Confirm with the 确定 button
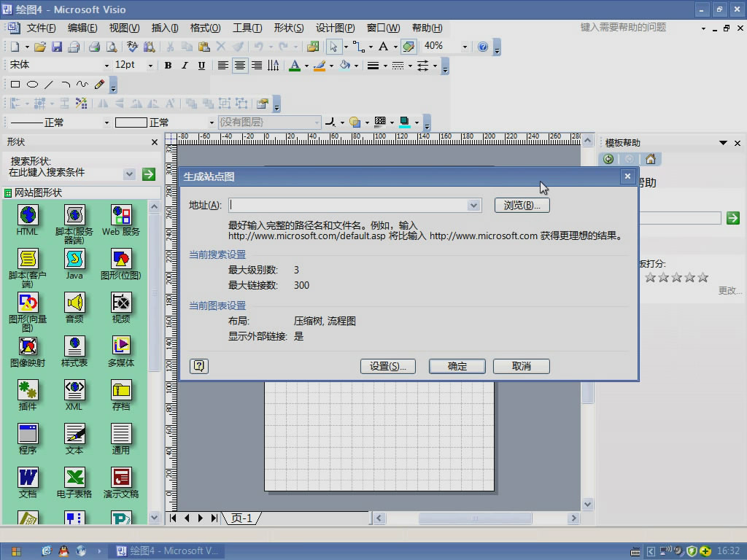747x560 pixels. (457, 366)
